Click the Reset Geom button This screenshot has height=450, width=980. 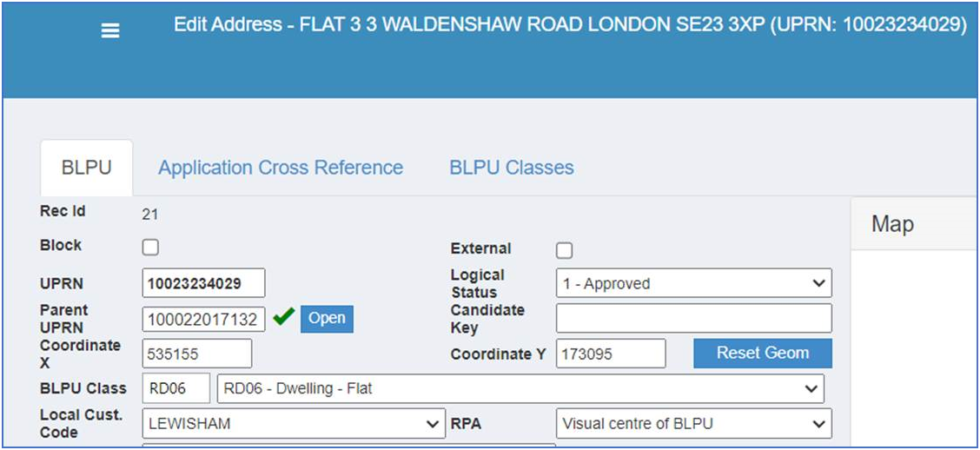(763, 353)
